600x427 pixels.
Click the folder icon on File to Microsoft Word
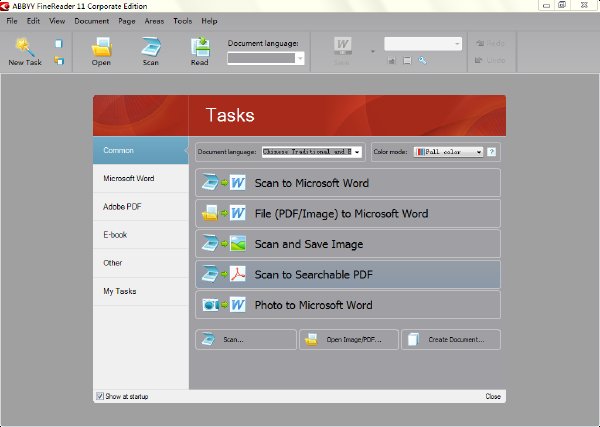[x=210, y=213]
